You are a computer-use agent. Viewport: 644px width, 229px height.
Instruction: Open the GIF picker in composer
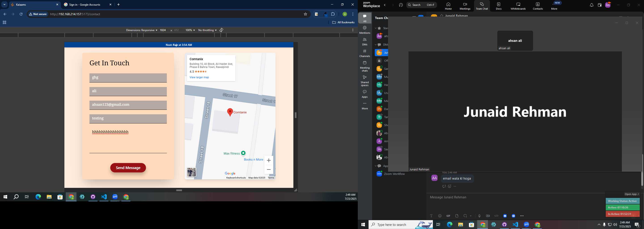point(448,216)
